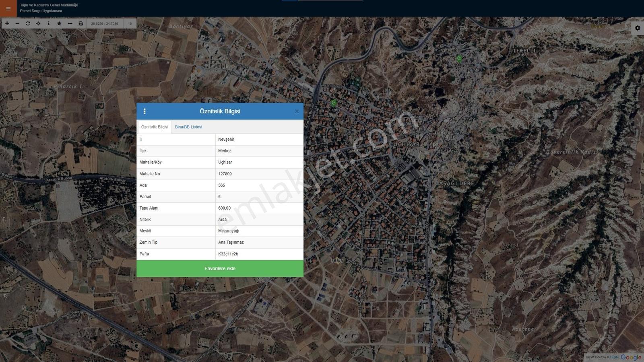Click the Parsel row label
Viewport: 644px width, 362px height.
click(145, 197)
